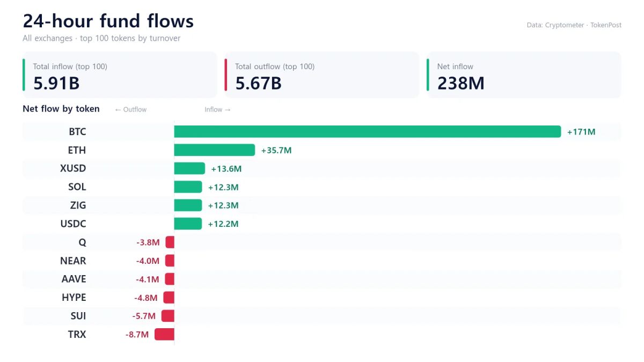Click the red NEAR outflow bar

coord(170,261)
